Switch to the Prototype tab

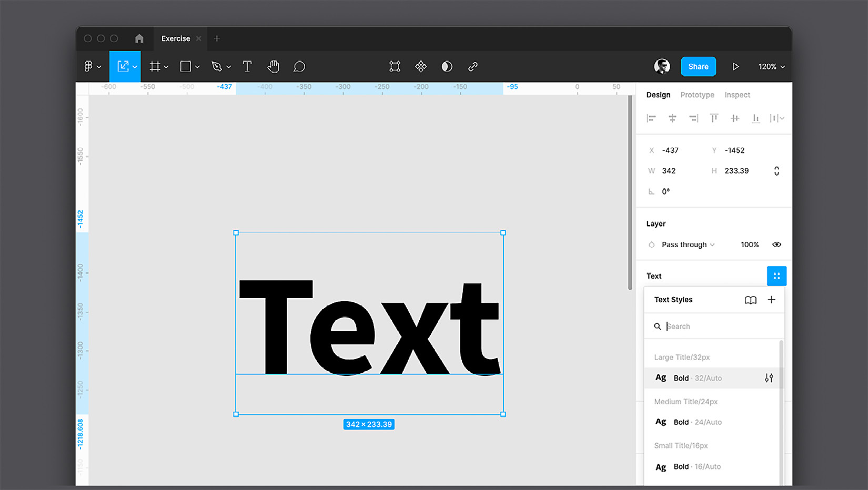(x=697, y=95)
